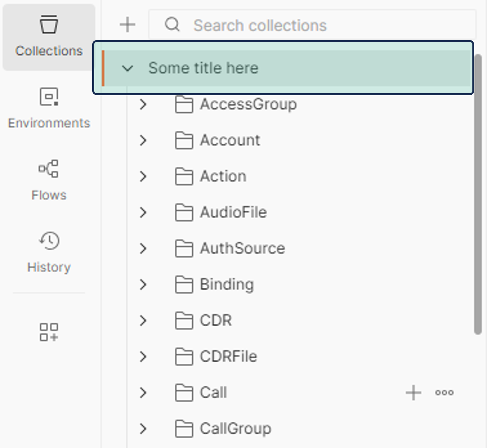The height and width of the screenshot is (448, 487).
Task: Click the collections list vertical scrollbar
Action: coord(478,194)
